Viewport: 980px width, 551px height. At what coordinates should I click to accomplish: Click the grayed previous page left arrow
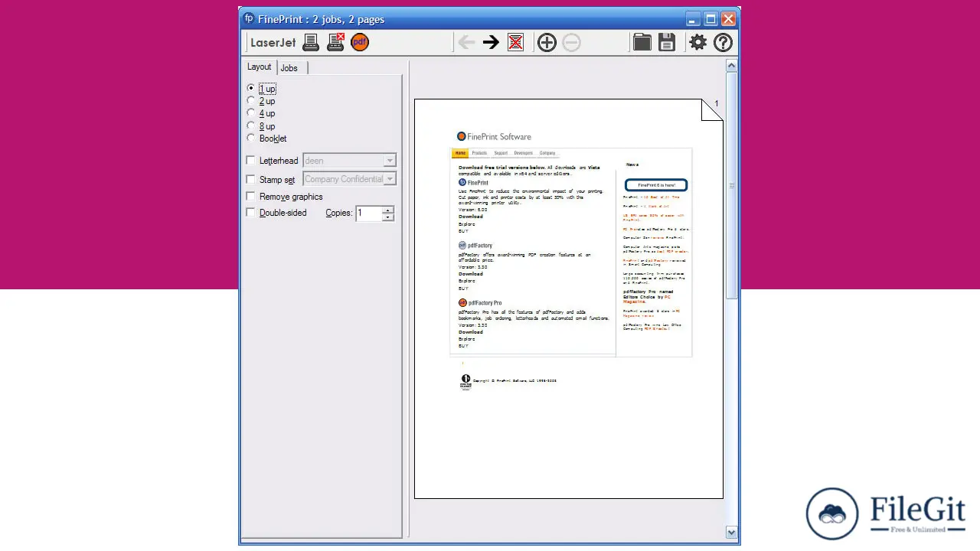(465, 42)
